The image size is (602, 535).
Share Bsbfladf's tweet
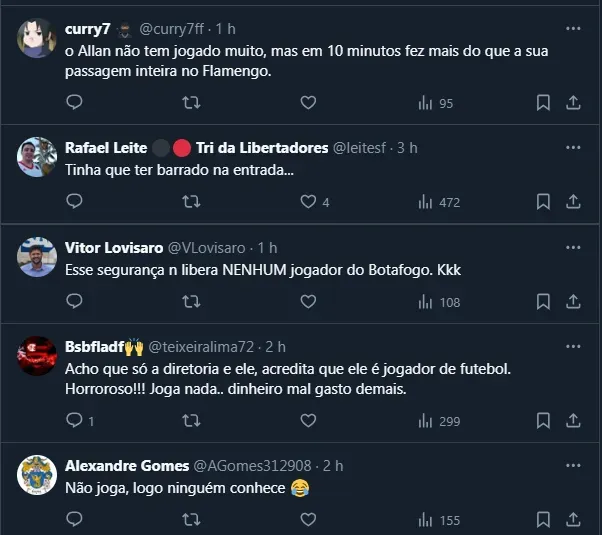[574, 420]
